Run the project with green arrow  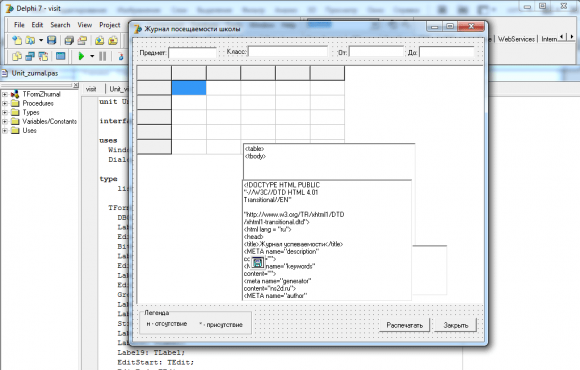81,56
